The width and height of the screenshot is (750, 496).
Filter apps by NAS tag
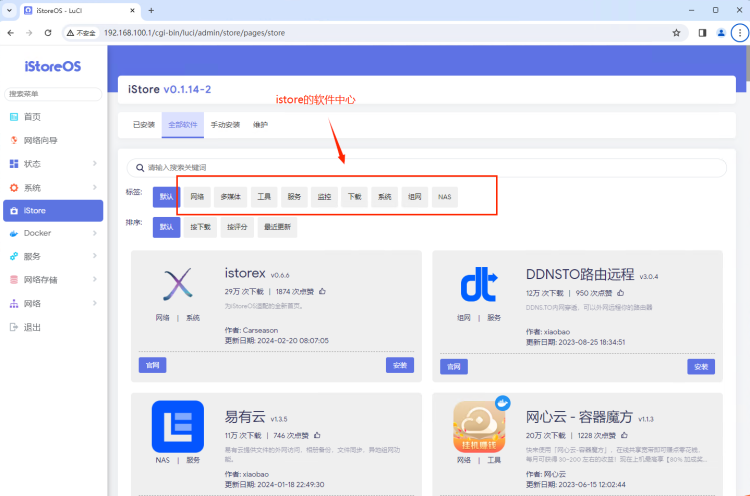point(445,197)
